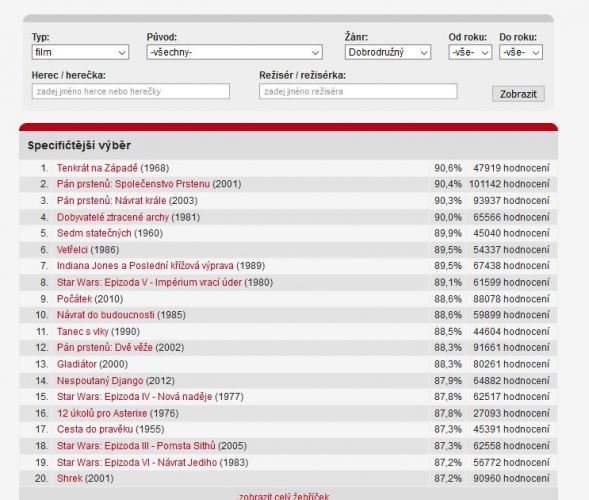This screenshot has height=500, width=589.
Task: Click the 93937 hodnocení count
Action: coord(511,201)
